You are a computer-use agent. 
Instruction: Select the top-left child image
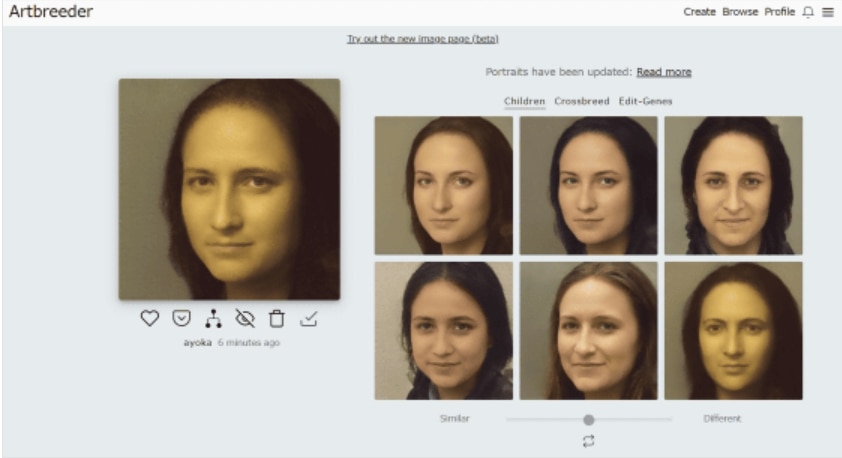tap(444, 185)
